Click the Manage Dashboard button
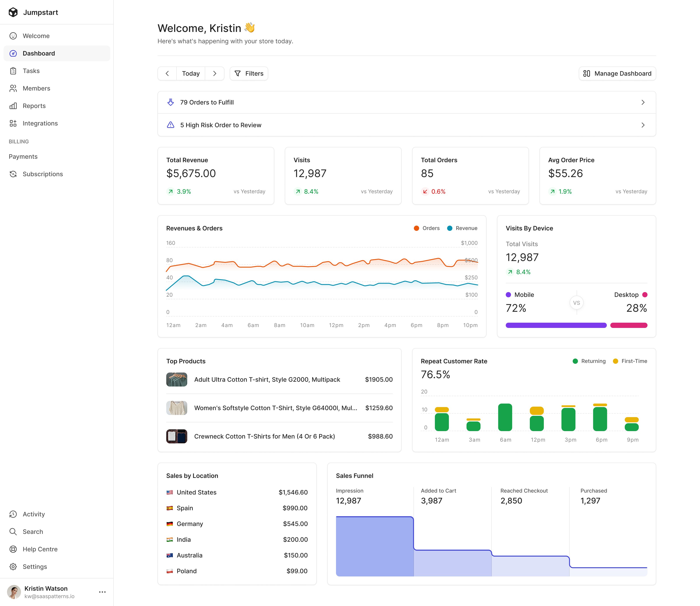The width and height of the screenshot is (700, 606). tap(617, 74)
